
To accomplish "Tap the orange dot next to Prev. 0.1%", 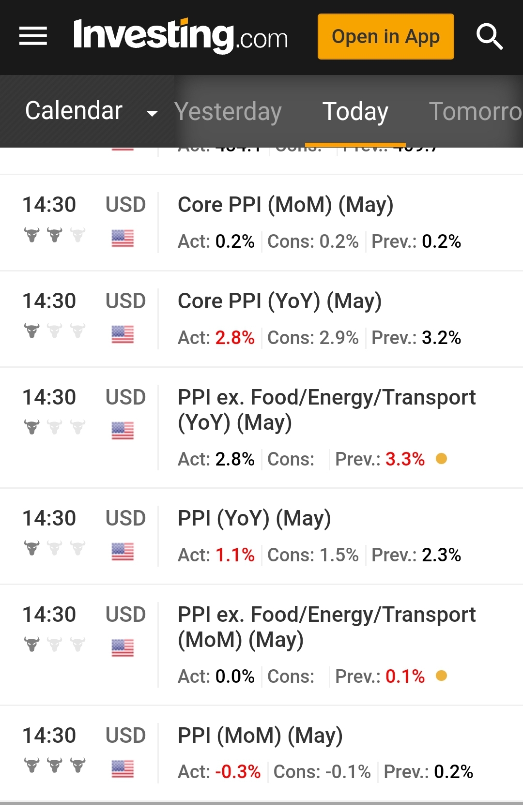I will [441, 676].
